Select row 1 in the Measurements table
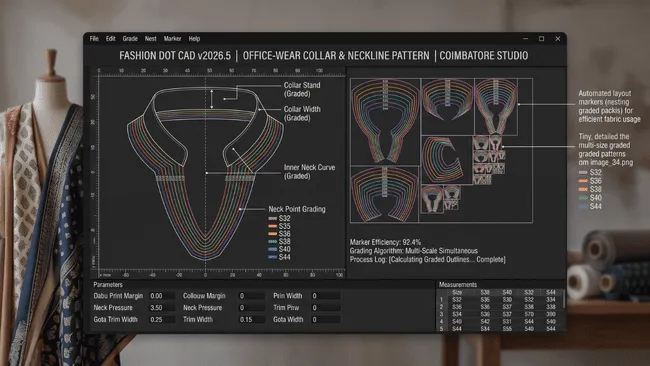The height and width of the screenshot is (366, 650). (x=500, y=300)
